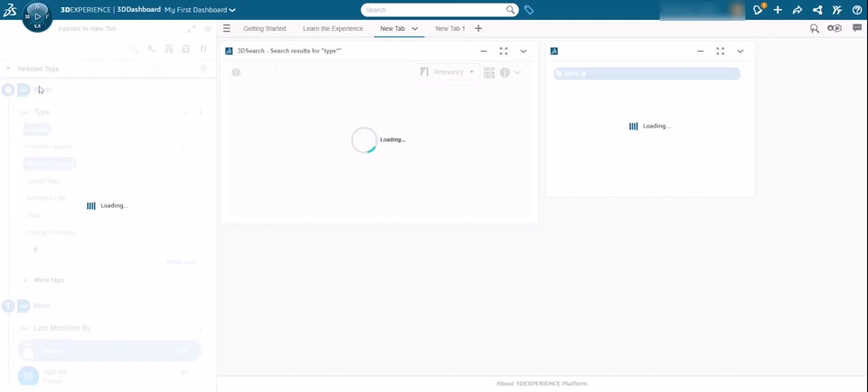Collapse the What category chevron
This screenshot has width=868, height=392.
click(24, 90)
